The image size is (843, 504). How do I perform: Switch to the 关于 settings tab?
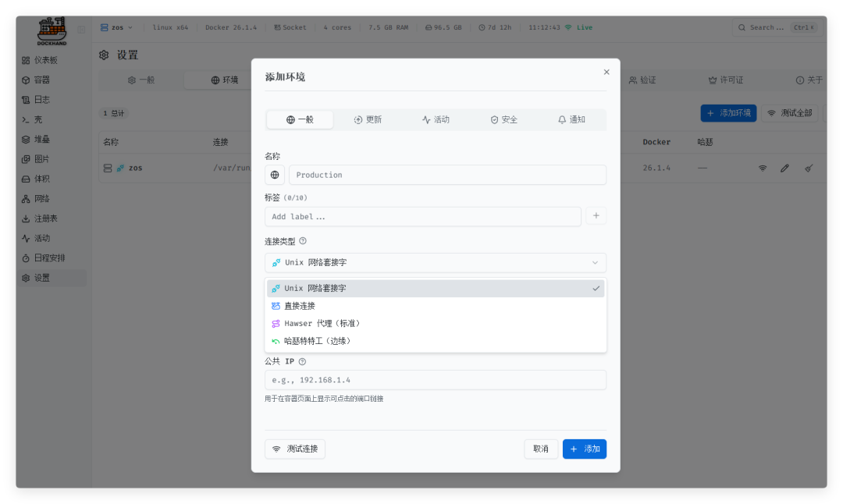[x=809, y=80]
